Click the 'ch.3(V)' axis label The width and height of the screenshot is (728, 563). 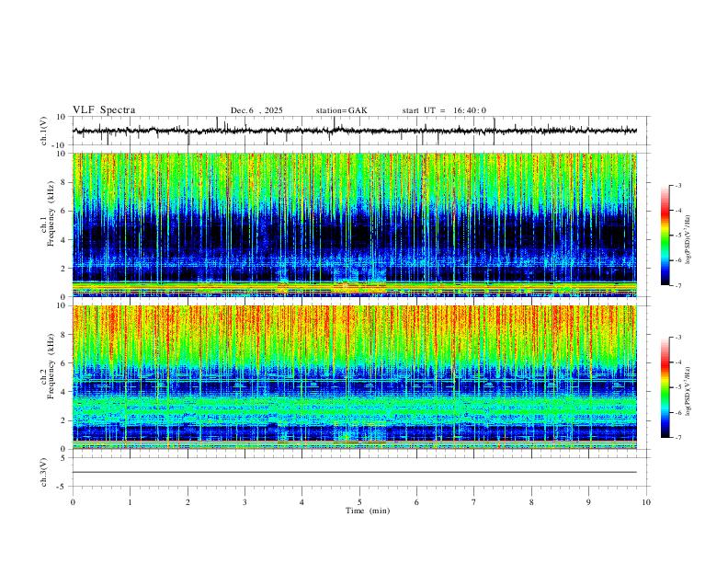(x=44, y=472)
